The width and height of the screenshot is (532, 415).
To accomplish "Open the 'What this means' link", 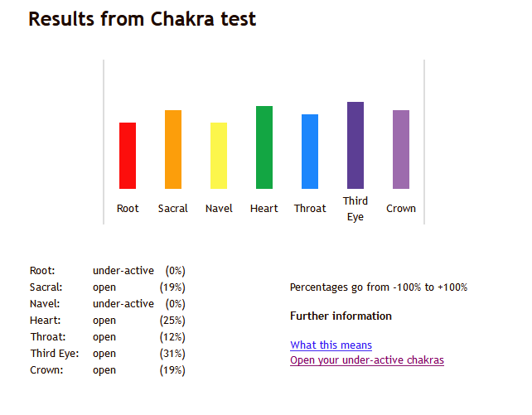I will pyautogui.click(x=331, y=345).
